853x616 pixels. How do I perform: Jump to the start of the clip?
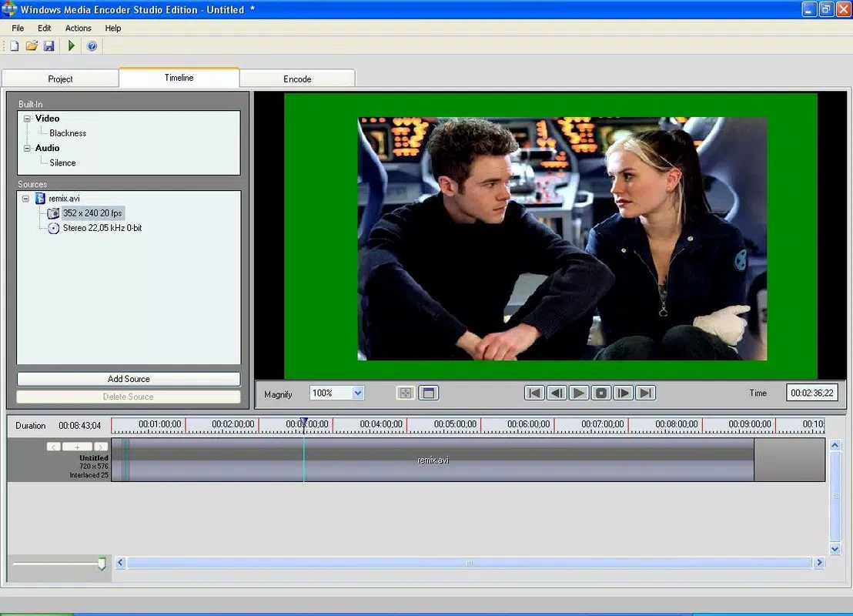pos(534,393)
